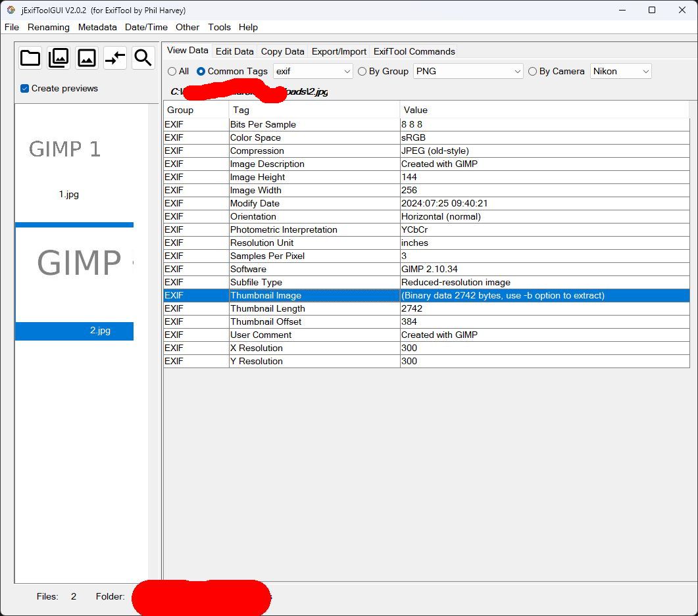Viewport: 698px width, 616px height.
Task: Close the jExifToolGUI window
Action: tap(682, 10)
